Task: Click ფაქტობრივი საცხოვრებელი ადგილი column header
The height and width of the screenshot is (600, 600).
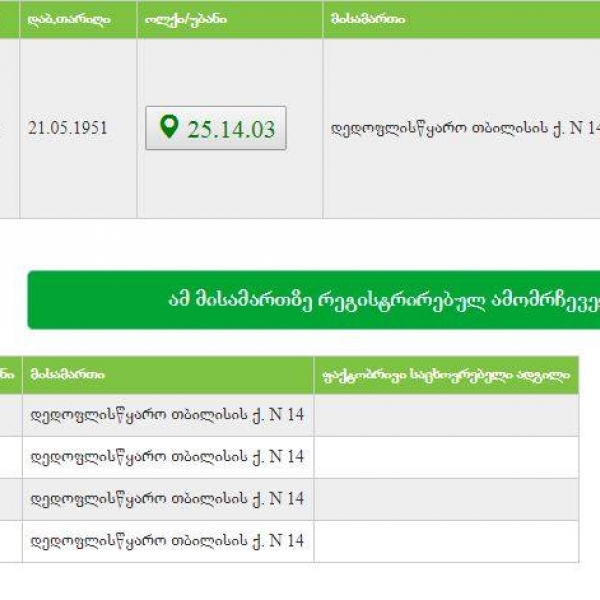Action: click(445, 375)
